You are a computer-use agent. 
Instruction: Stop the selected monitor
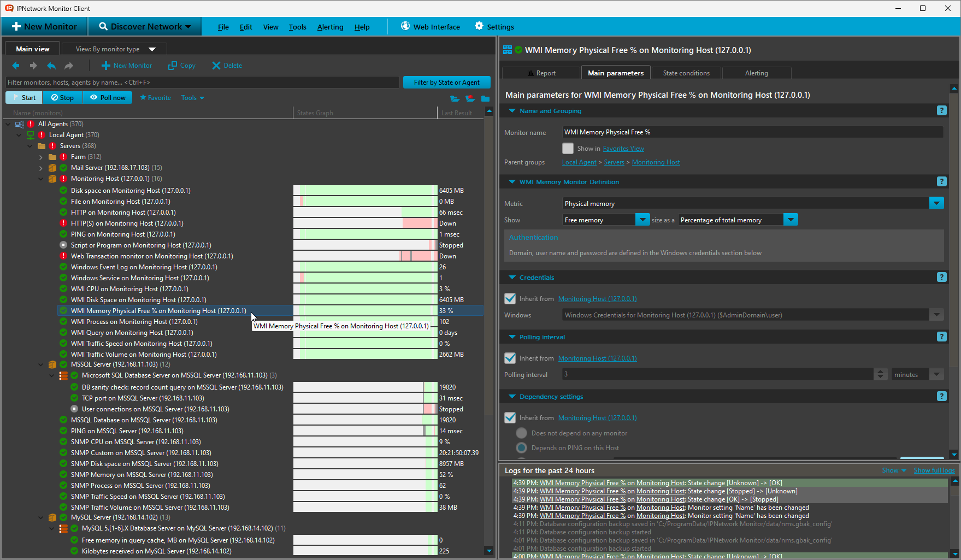click(x=62, y=98)
